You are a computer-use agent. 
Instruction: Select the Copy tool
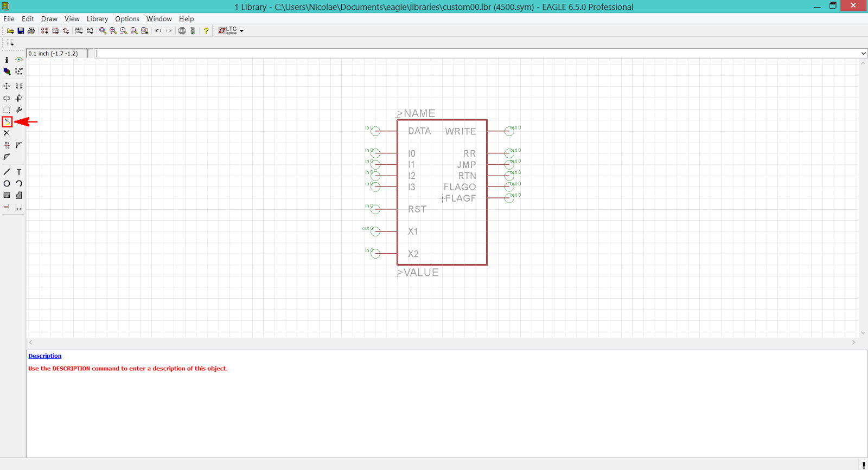pos(19,86)
